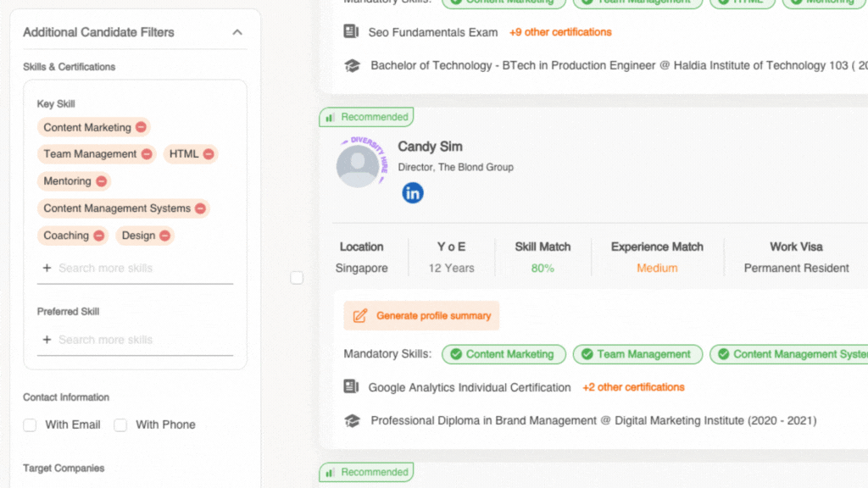Remove the HTML key skill tag
Screen dimensions: 868x488
[209, 154]
